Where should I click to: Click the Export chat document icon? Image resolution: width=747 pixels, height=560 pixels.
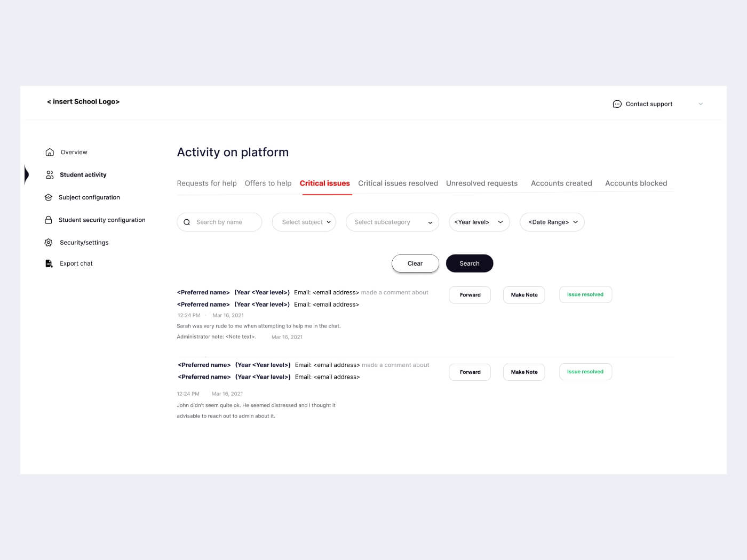[49, 263]
